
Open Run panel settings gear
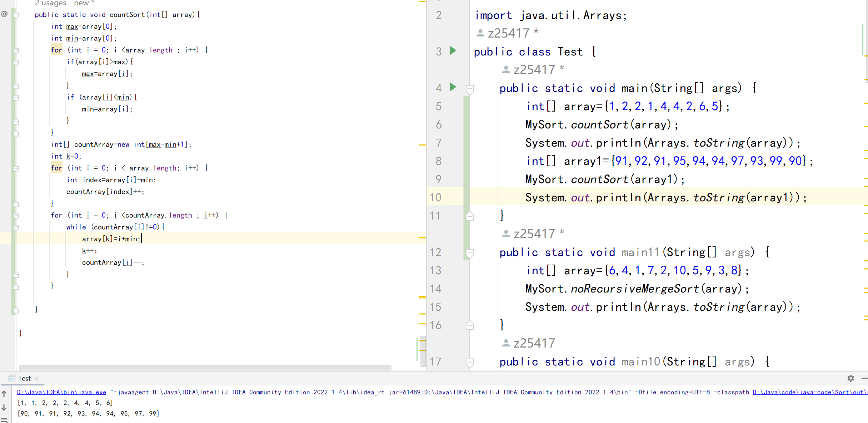click(850, 378)
